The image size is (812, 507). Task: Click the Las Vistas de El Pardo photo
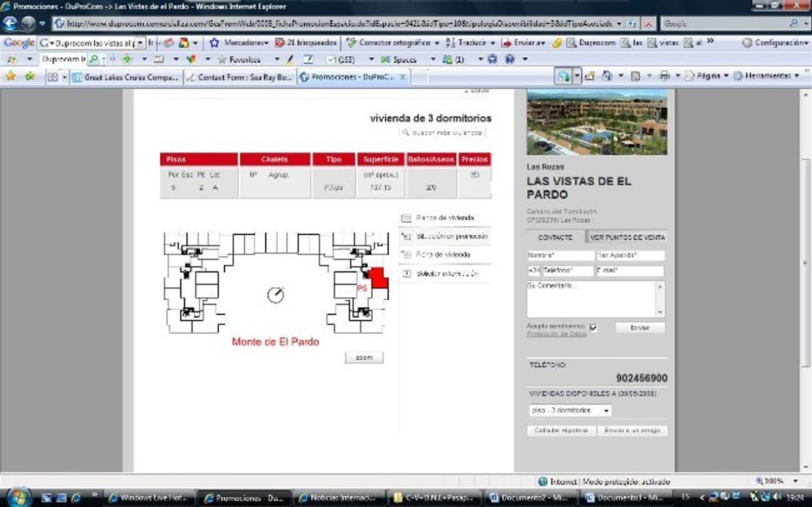coord(597,122)
